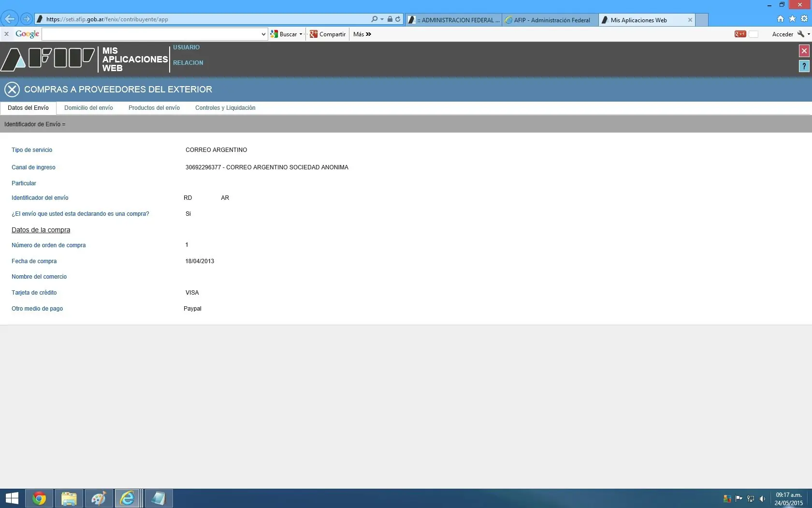Click the 'Identificador del envío' label
This screenshot has width=812, height=508.
[40, 198]
